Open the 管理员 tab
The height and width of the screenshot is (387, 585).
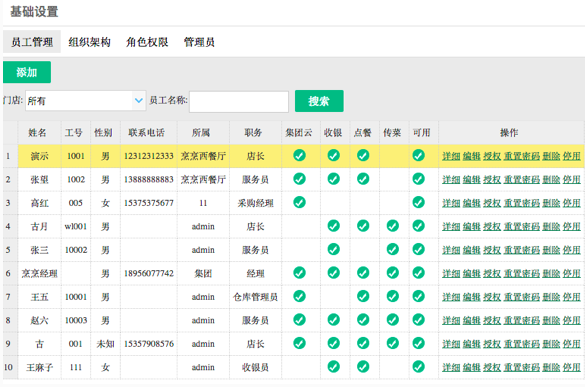point(199,42)
